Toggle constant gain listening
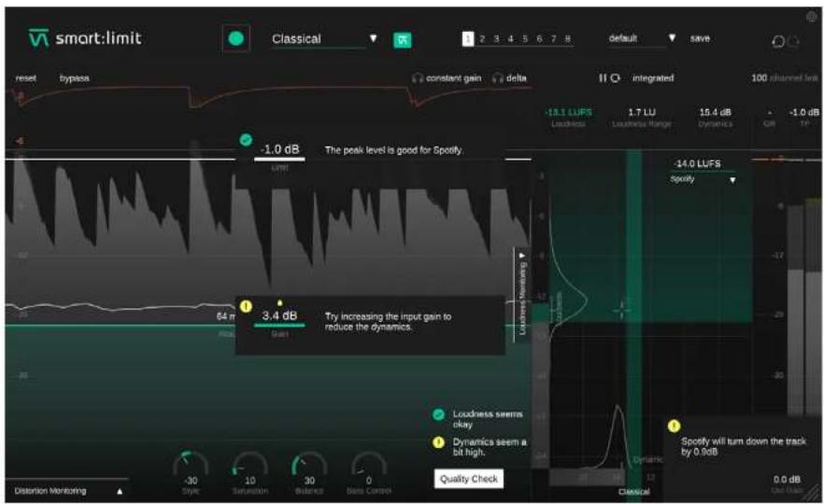Viewport: 824px width, 504px height. click(x=447, y=77)
